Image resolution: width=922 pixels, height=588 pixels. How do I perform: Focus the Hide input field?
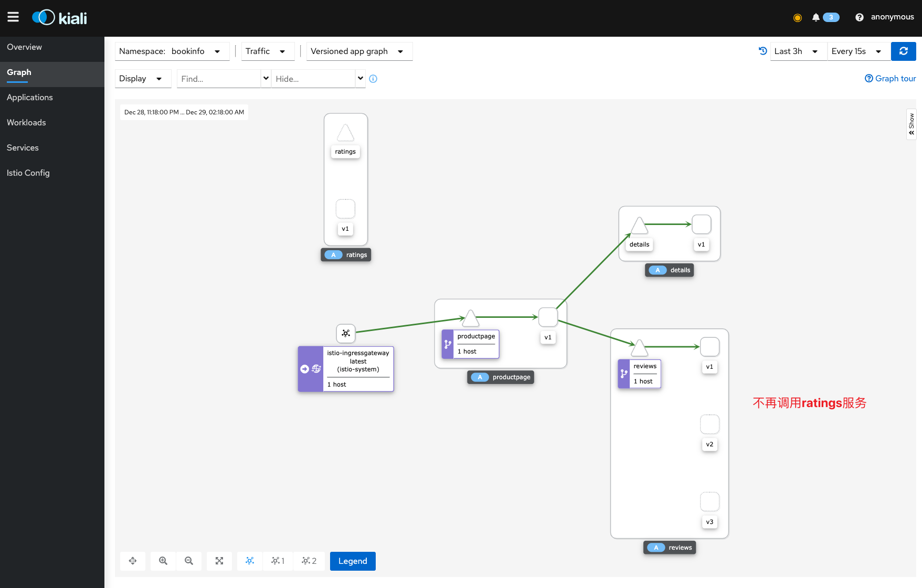point(313,79)
